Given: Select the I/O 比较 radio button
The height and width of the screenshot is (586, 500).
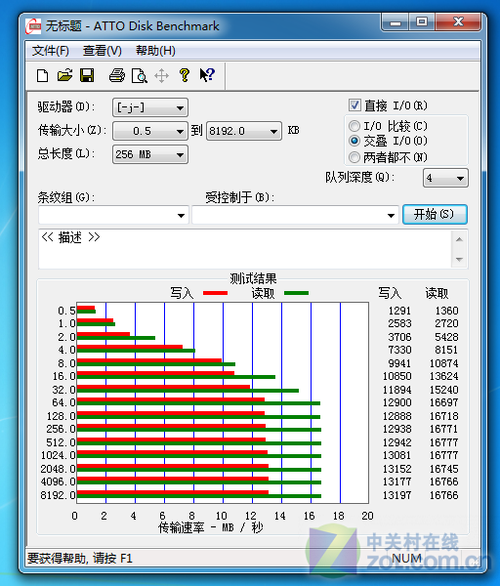Looking at the screenshot, I should pos(354,126).
